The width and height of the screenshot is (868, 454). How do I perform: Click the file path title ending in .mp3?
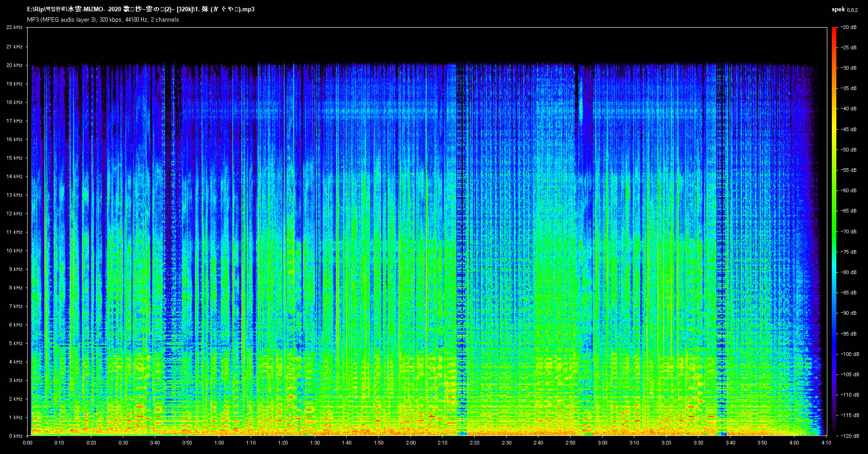click(x=141, y=9)
